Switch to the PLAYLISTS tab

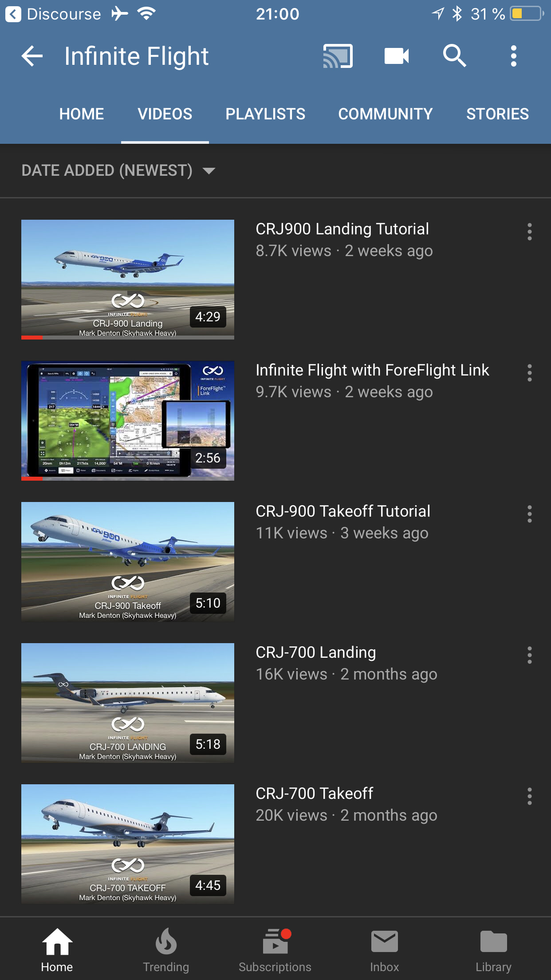click(265, 114)
